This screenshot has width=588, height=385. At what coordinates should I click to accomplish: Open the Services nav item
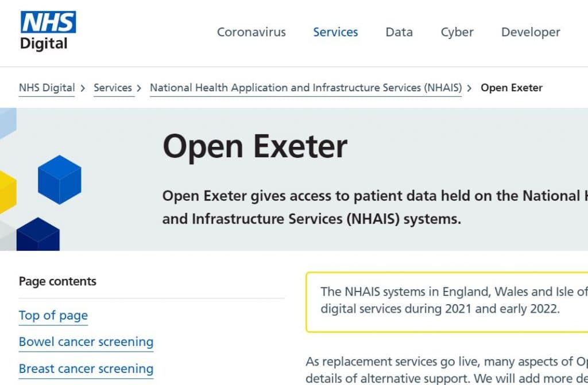click(x=335, y=32)
